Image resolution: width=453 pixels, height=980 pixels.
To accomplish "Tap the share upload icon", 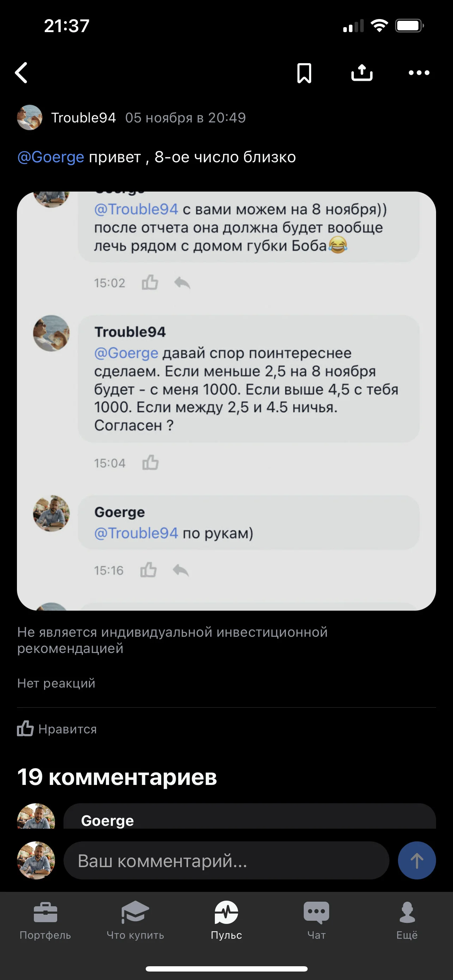I will pos(362,72).
